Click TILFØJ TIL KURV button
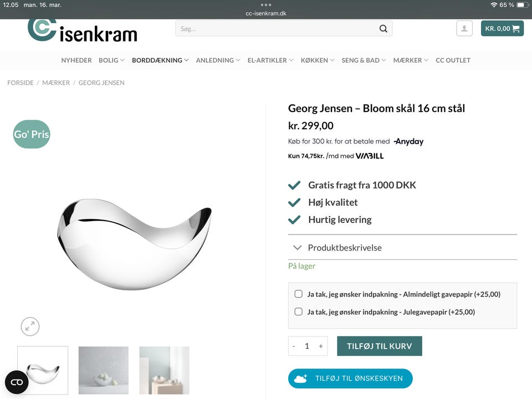532x399 pixels. click(x=380, y=346)
